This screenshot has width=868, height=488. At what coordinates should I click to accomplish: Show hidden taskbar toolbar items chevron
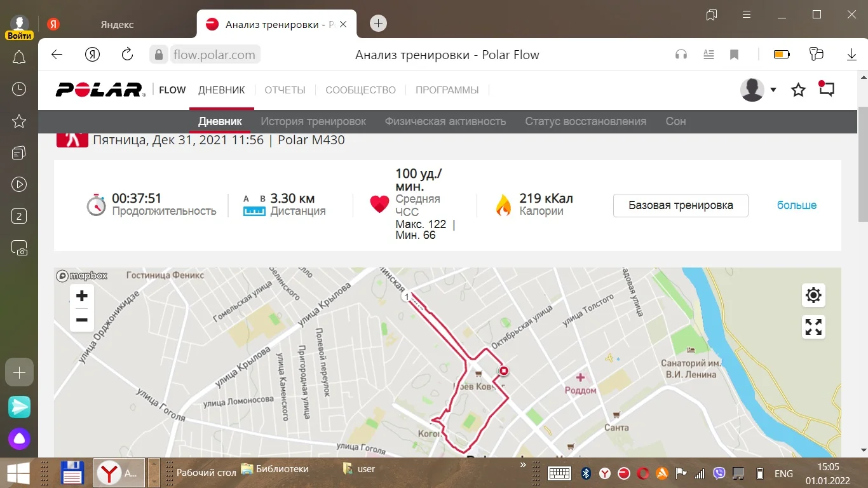pos(523,465)
